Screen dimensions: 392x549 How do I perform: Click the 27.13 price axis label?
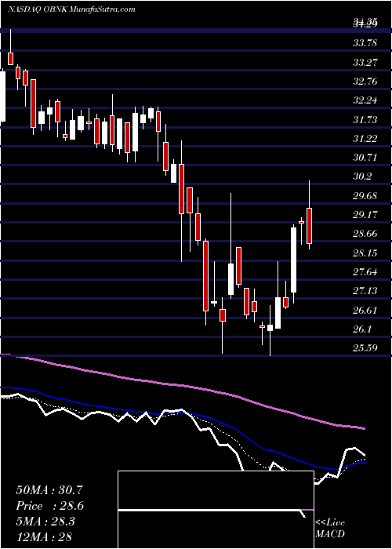[x=365, y=291]
